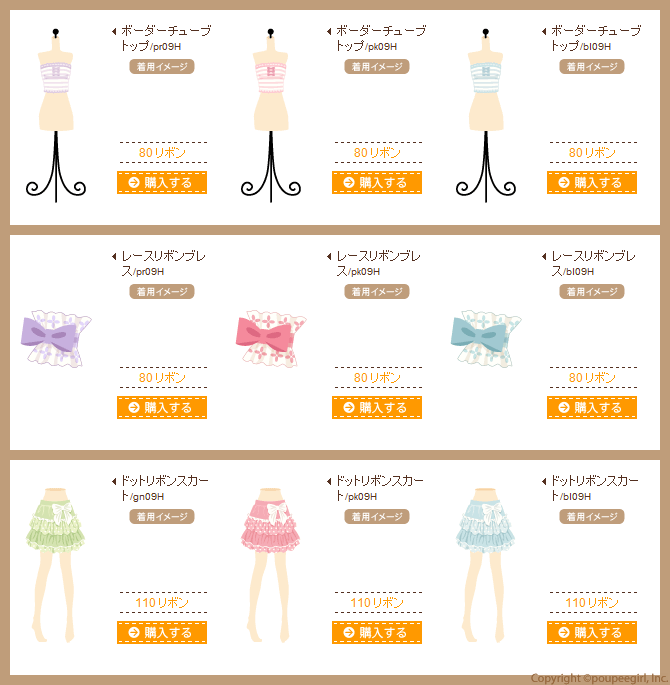Open the ドットリボンスカート/pk09H title link
Viewport: 670px width, 685px height.
pos(379,488)
